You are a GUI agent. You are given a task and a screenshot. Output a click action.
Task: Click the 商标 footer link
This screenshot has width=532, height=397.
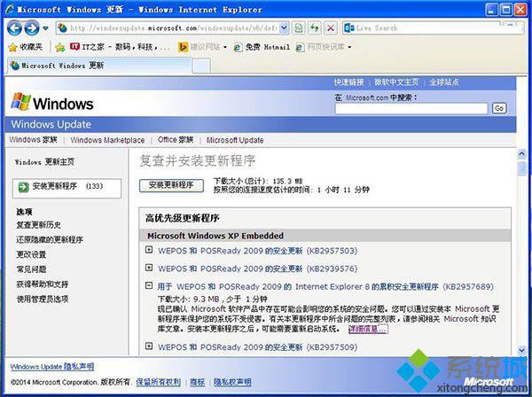pos(198,383)
